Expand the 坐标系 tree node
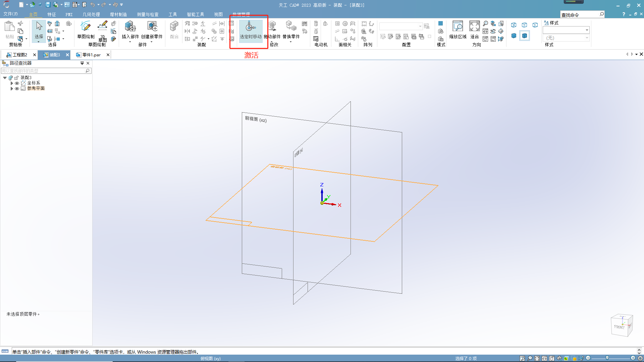The width and height of the screenshot is (644, 362). click(12, 83)
